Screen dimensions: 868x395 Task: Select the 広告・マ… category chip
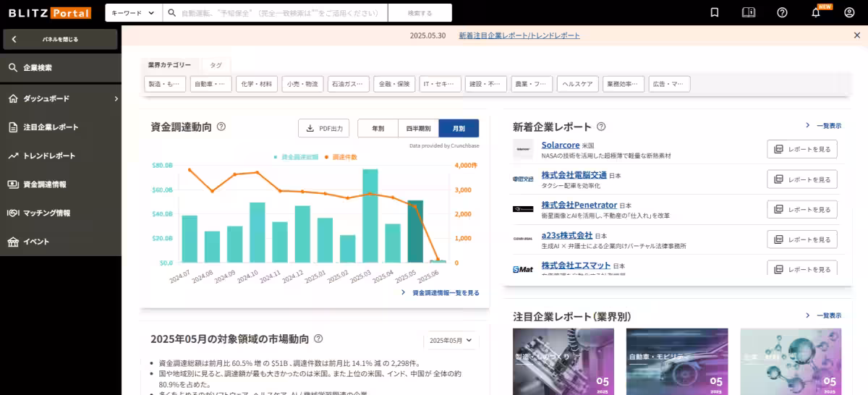[669, 84]
